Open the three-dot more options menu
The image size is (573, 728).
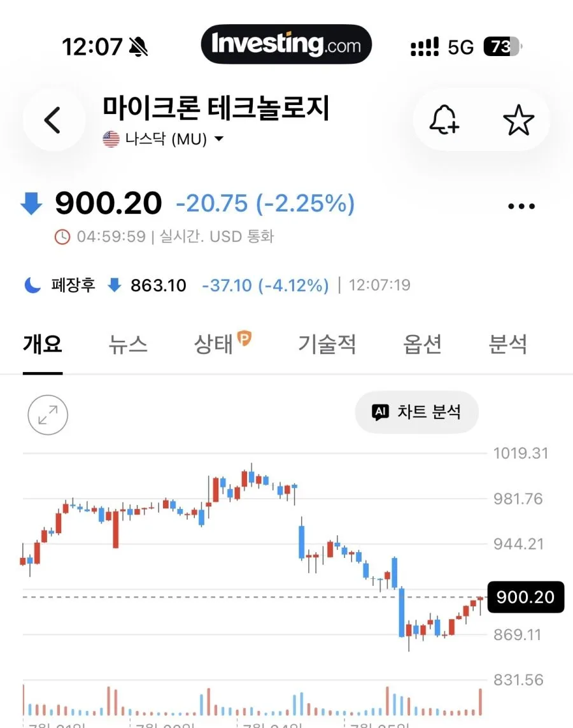coord(521,206)
